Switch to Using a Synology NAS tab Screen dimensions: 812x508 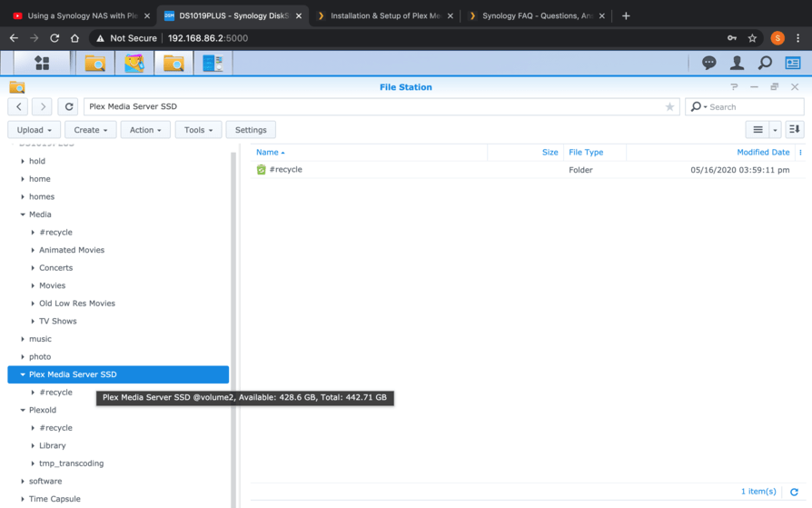coord(81,15)
